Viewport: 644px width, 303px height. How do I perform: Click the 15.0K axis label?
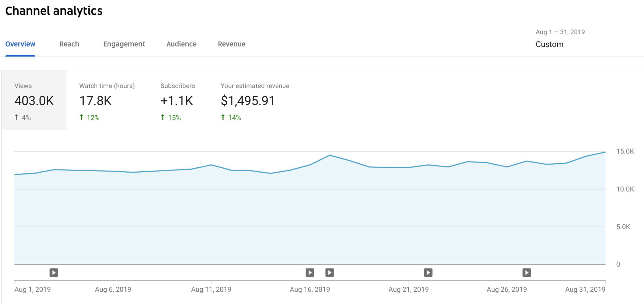(x=625, y=151)
